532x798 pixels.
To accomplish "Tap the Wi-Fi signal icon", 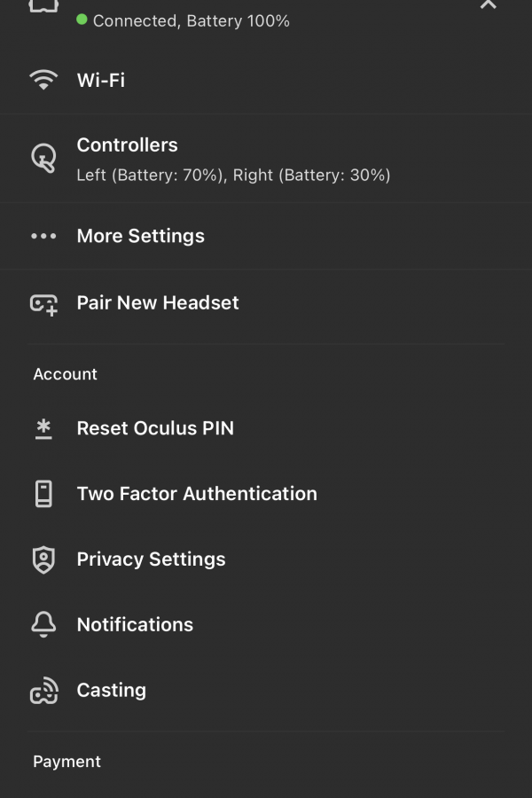I will point(43,80).
